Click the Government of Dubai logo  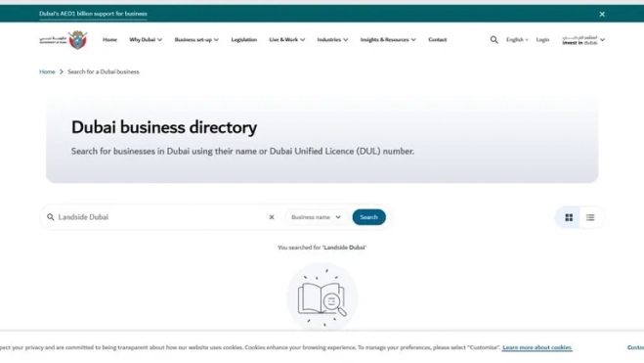click(64, 40)
